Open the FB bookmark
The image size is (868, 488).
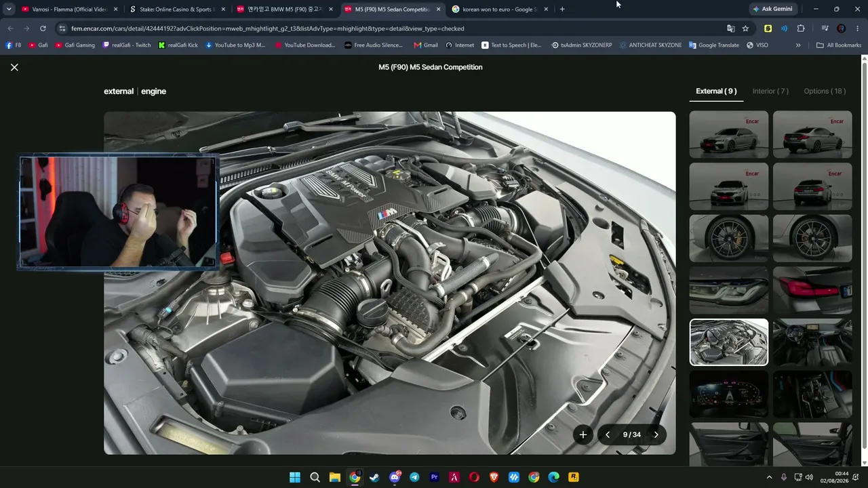pyautogui.click(x=14, y=45)
